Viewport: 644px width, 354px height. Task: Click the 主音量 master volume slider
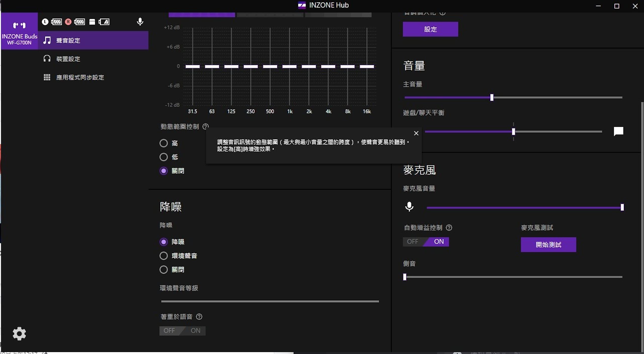tap(492, 97)
